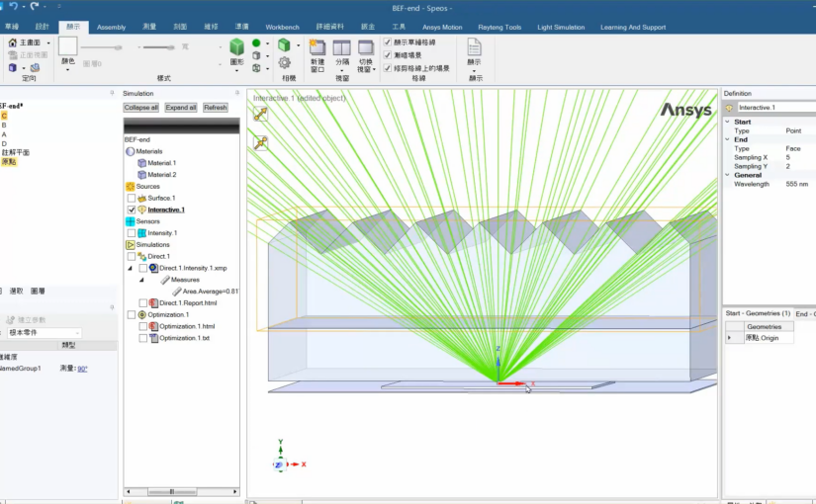Open the Workbench ribbon tab
This screenshot has width=816, height=504.
tap(282, 27)
